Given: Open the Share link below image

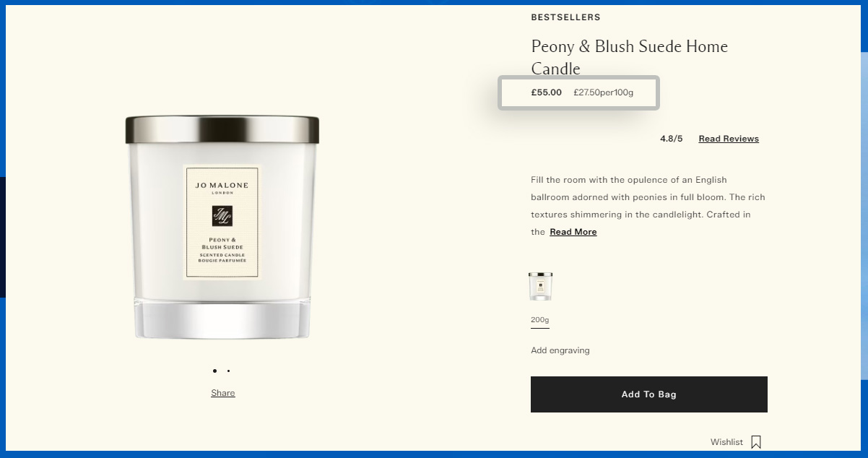Looking at the screenshot, I should coord(223,393).
